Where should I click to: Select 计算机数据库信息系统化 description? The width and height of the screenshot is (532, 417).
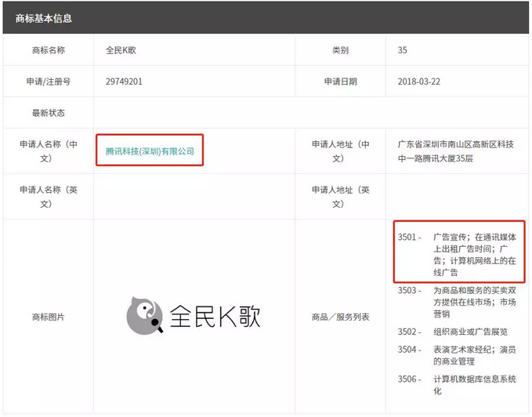[x=475, y=385]
